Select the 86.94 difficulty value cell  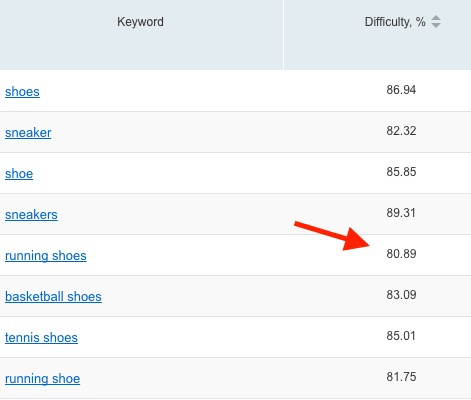(401, 90)
